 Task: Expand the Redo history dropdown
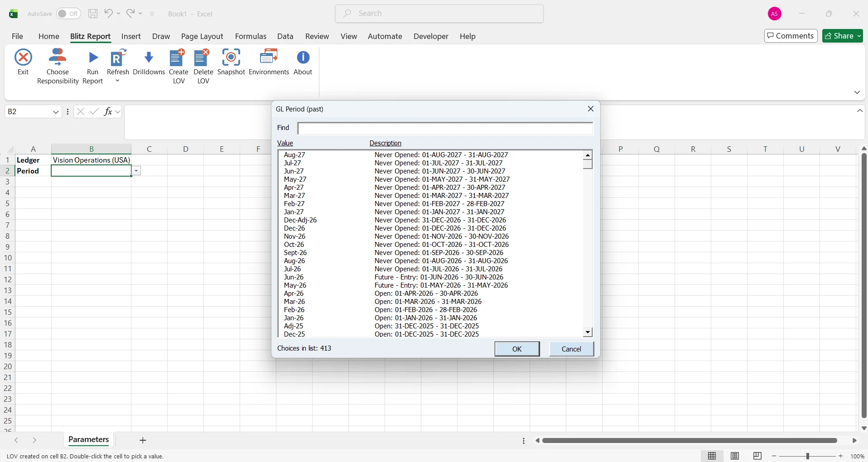pos(140,14)
